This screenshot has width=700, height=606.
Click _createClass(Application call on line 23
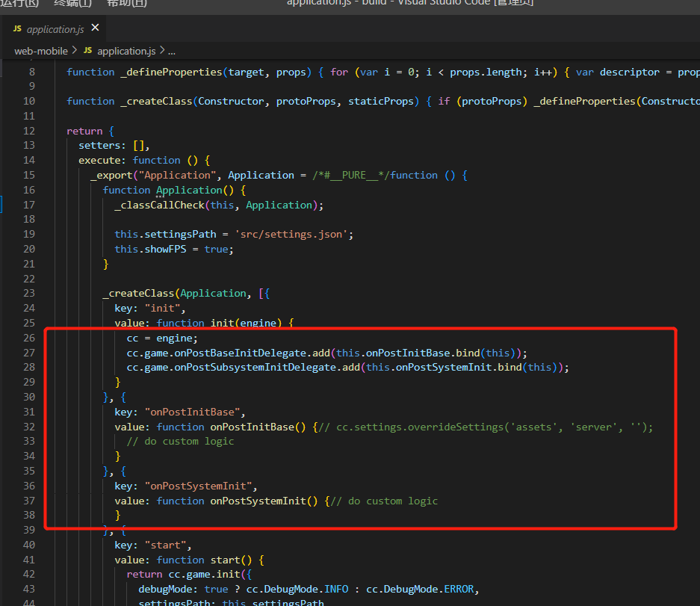pyautogui.click(x=174, y=294)
